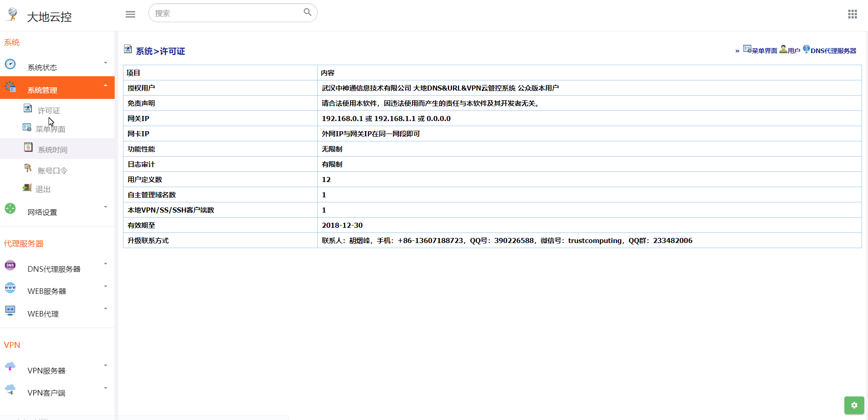Screen dimensions: 868x420
Task: Open the VPN客户端 menu item
Action: pyautogui.click(x=57, y=391)
